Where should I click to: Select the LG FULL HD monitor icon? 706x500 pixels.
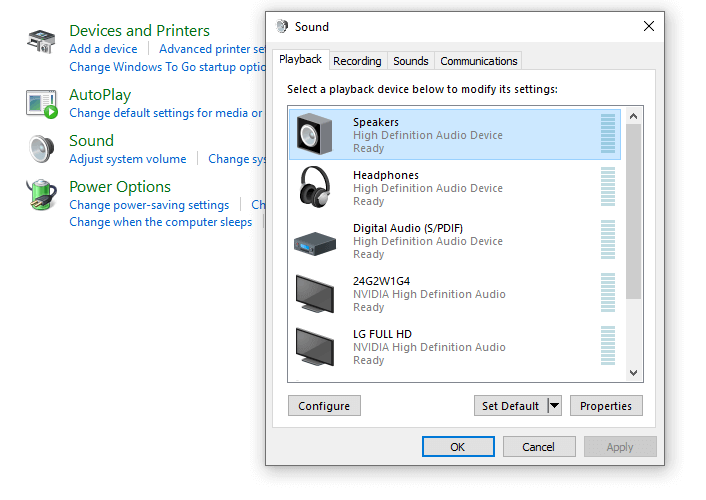pos(315,347)
